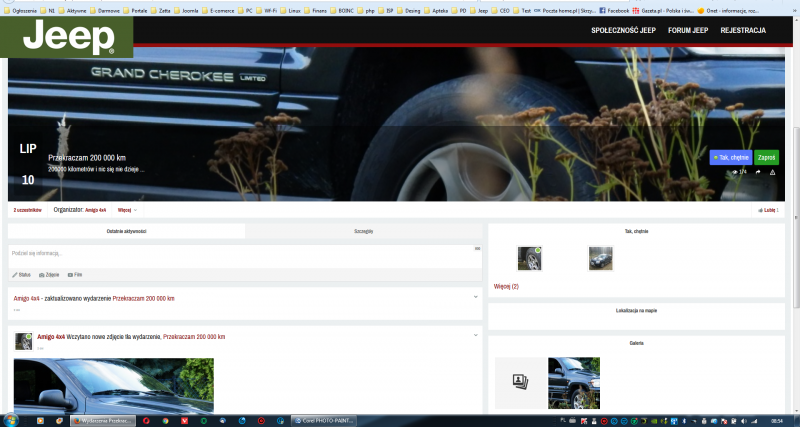Open the Jeep bookmark folder

479,10
